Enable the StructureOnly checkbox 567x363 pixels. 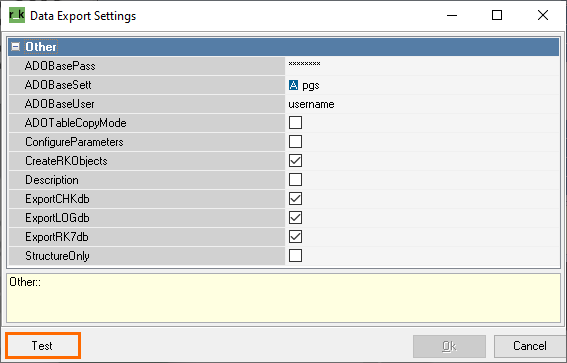coord(295,256)
